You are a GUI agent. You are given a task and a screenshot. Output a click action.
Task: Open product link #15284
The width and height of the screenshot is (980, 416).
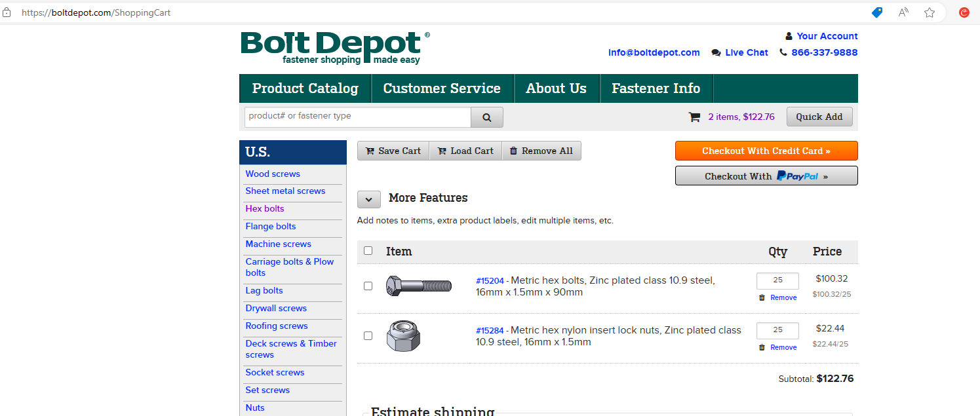pos(490,330)
